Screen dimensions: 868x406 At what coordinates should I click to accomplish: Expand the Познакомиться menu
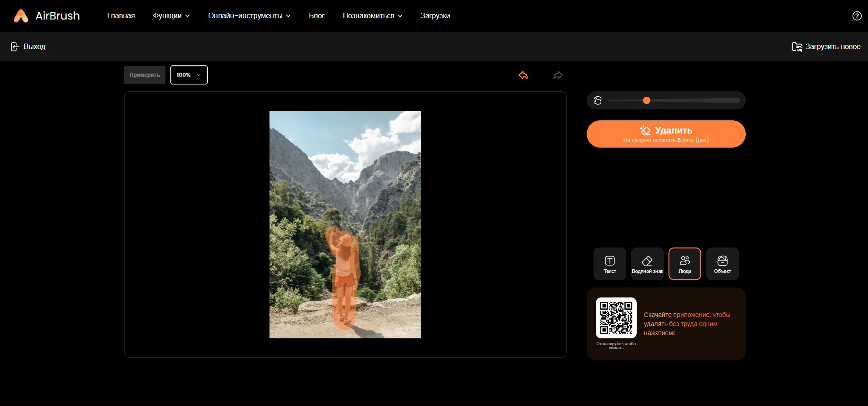373,16
